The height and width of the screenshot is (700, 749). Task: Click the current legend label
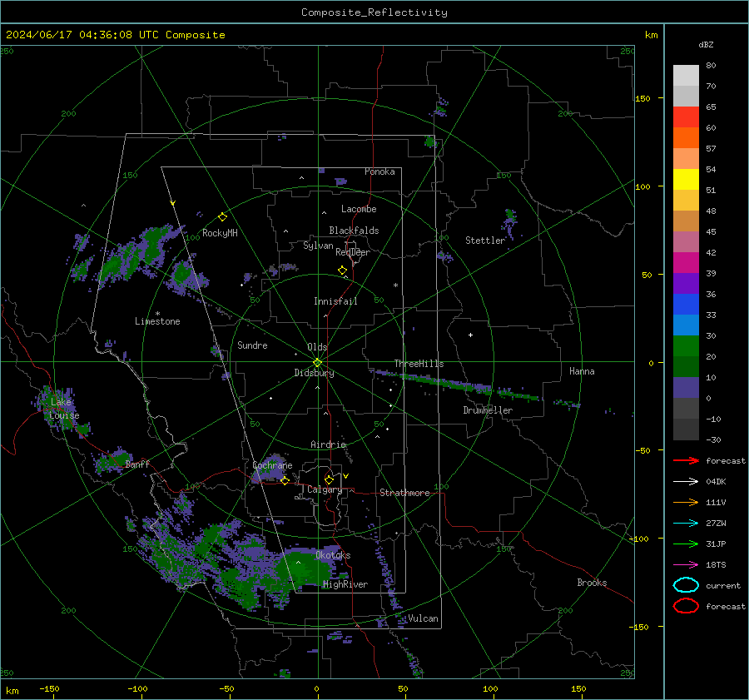(723, 585)
